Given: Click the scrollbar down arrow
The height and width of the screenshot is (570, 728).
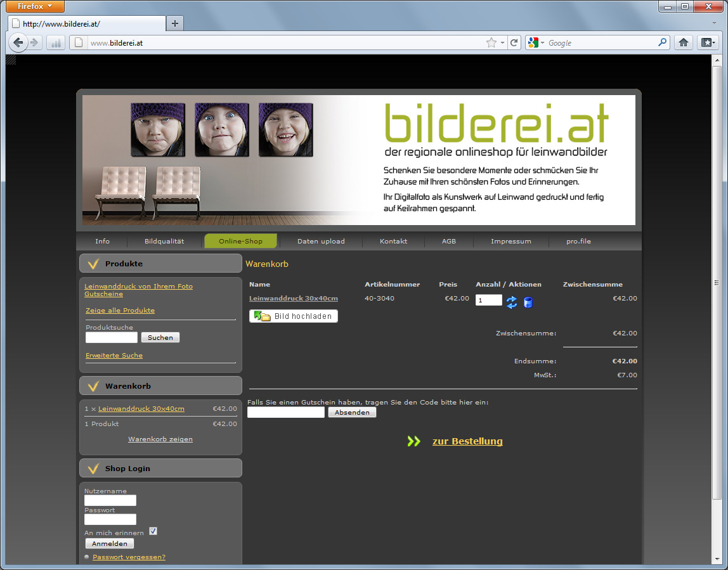Looking at the screenshot, I should tap(718, 559).
